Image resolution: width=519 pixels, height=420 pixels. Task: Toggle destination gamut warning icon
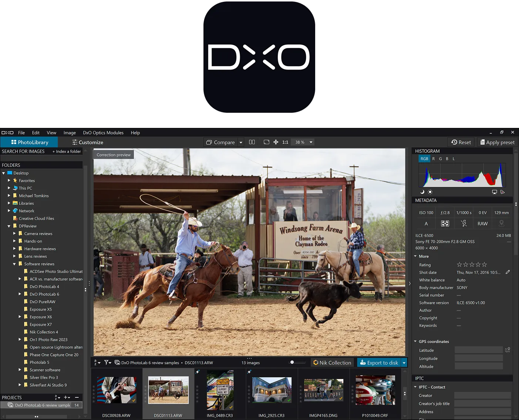(502, 192)
